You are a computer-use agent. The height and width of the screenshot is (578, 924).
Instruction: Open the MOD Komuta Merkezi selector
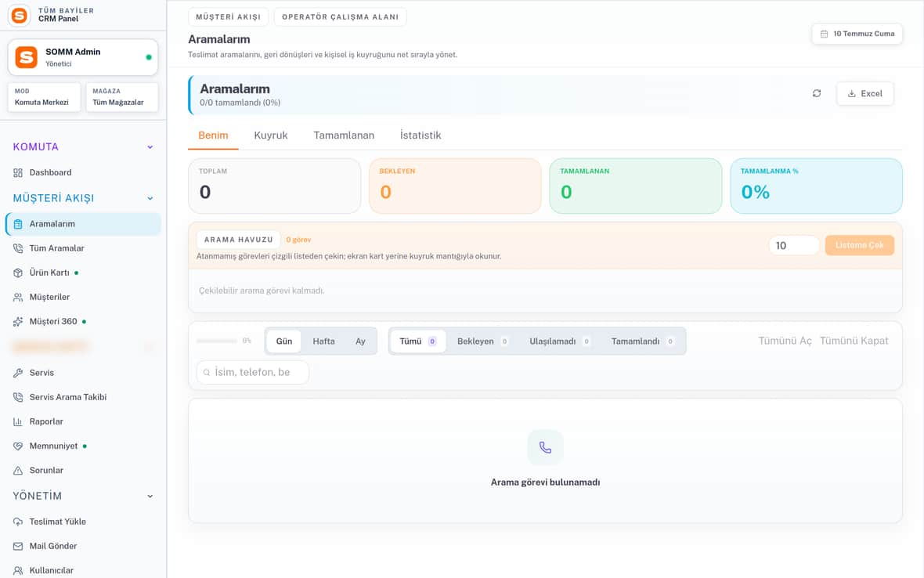44,97
